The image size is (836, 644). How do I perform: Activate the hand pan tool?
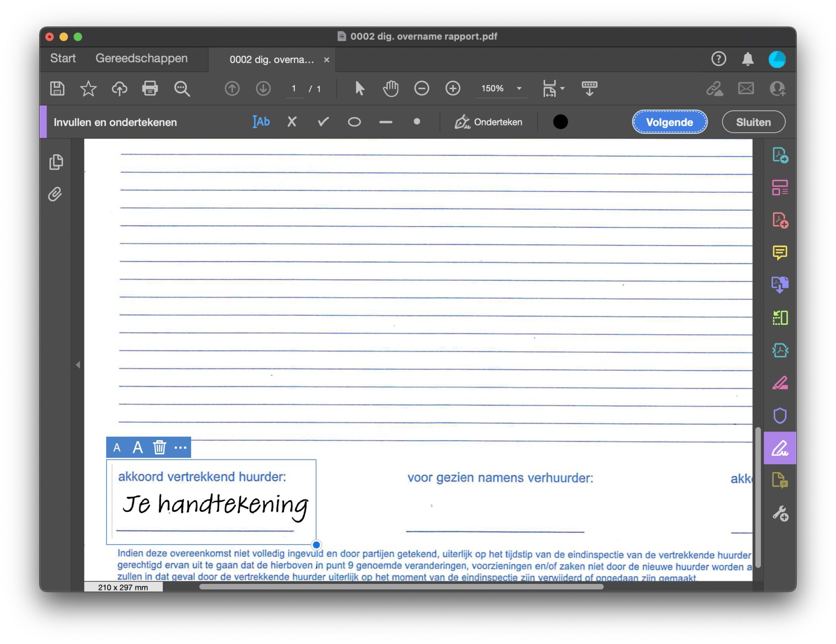click(x=391, y=88)
